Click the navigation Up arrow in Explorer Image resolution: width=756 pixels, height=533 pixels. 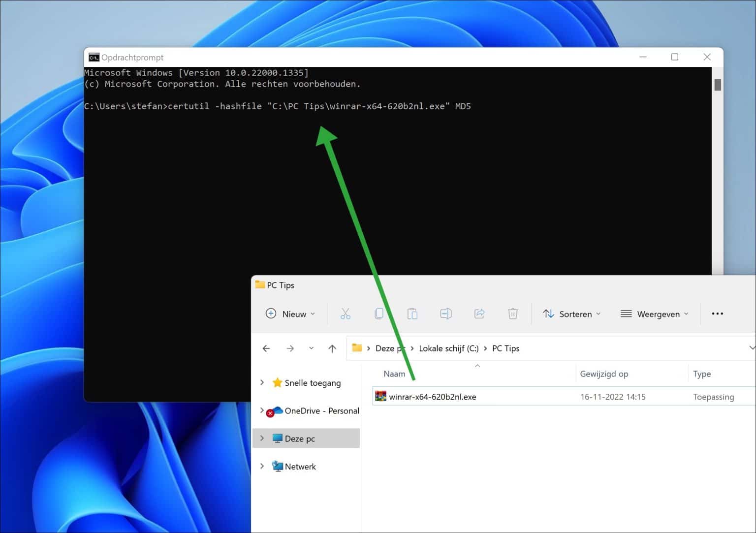[332, 348]
